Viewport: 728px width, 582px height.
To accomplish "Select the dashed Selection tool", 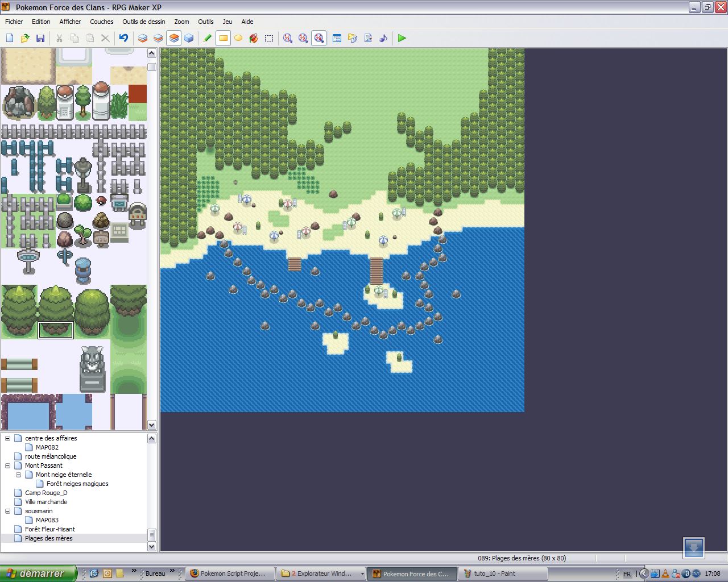I will point(269,38).
